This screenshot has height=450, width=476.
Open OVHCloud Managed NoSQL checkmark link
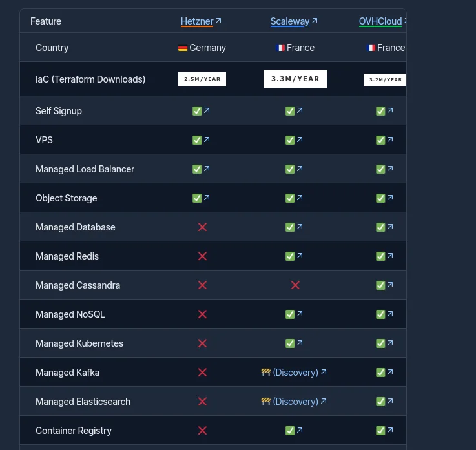[x=384, y=314]
